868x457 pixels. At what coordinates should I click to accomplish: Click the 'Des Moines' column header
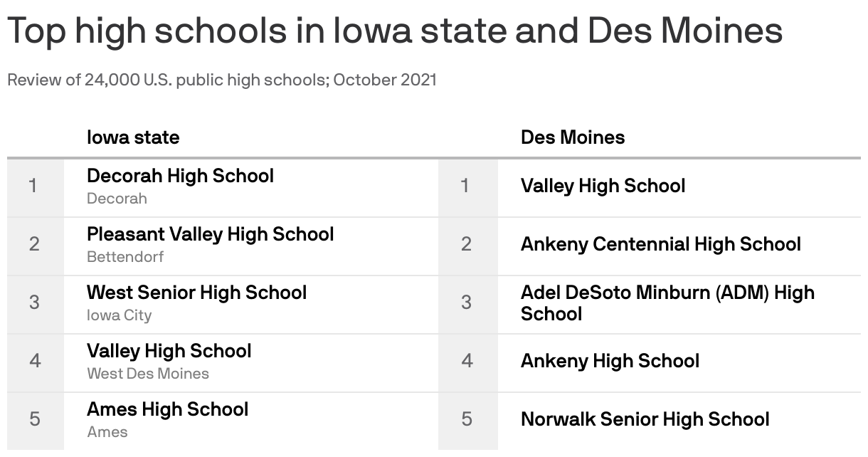tap(573, 137)
